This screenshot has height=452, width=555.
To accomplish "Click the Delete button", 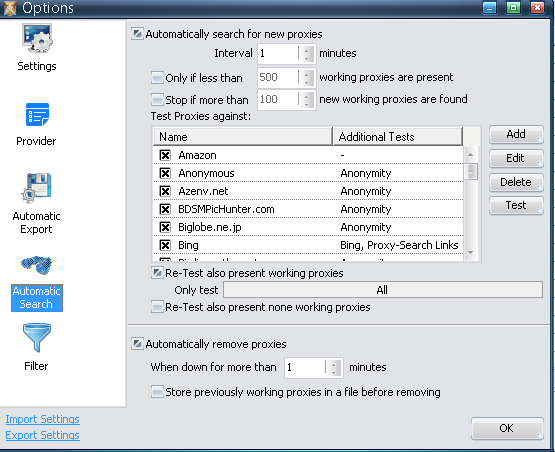I will (516, 182).
